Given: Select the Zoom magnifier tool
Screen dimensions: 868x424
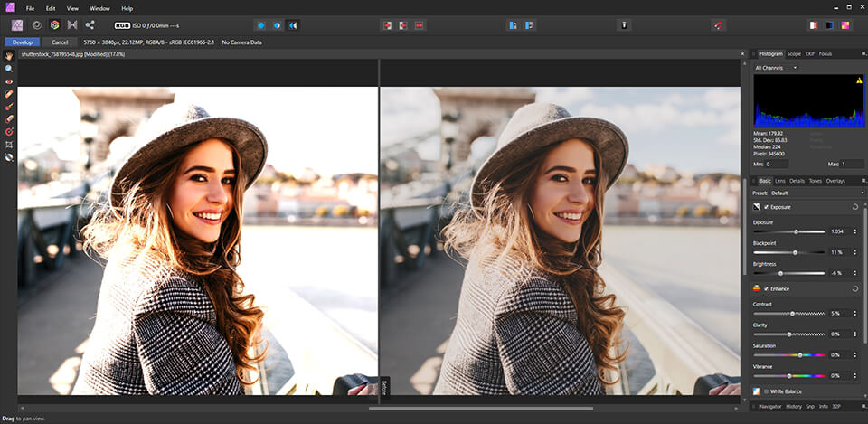Looking at the screenshot, I should tap(9, 69).
